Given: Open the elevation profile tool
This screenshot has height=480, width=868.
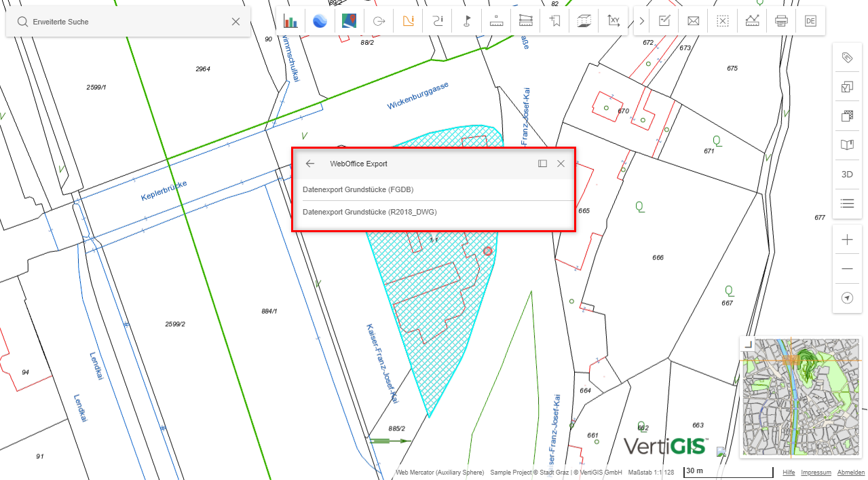Looking at the screenshot, I should click(751, 20).
